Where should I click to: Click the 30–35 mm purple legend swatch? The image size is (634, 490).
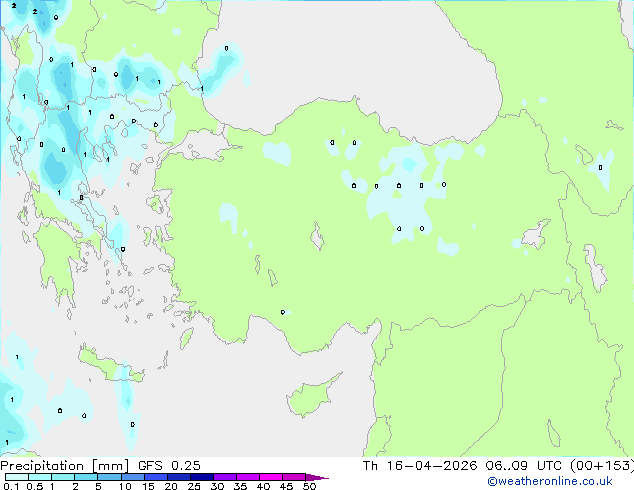tap(225, 477)
